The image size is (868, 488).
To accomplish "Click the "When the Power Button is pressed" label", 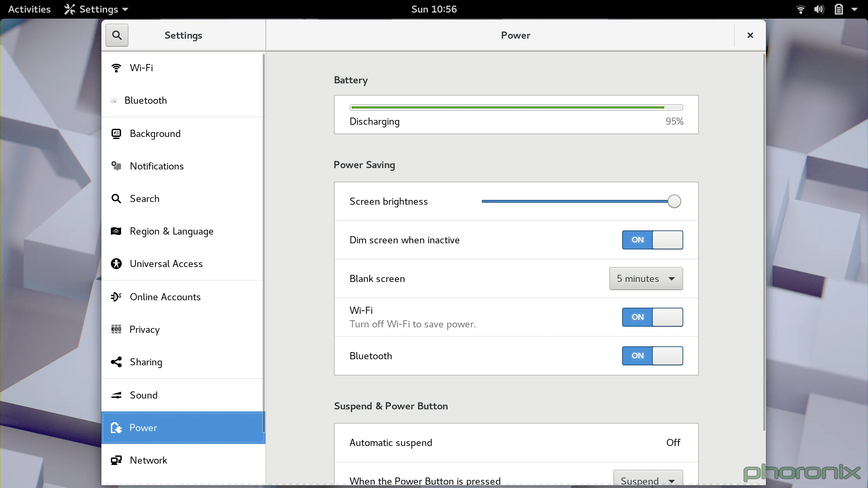I will [425, 481].
